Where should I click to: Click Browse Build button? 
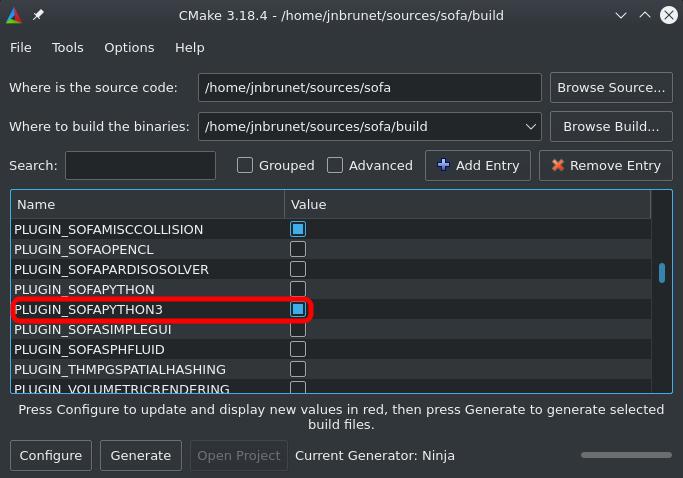[x=611, y=127]
